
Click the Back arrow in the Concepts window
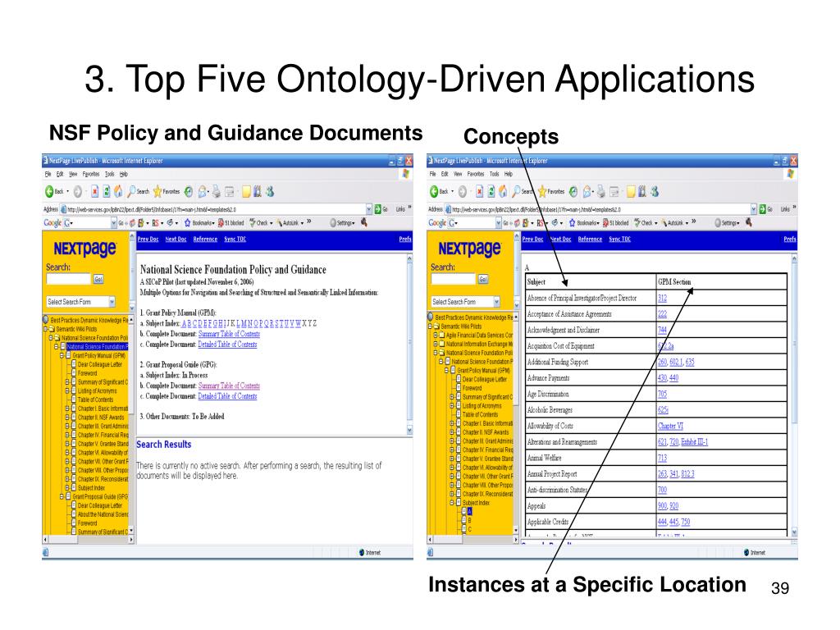pos(434,191)
